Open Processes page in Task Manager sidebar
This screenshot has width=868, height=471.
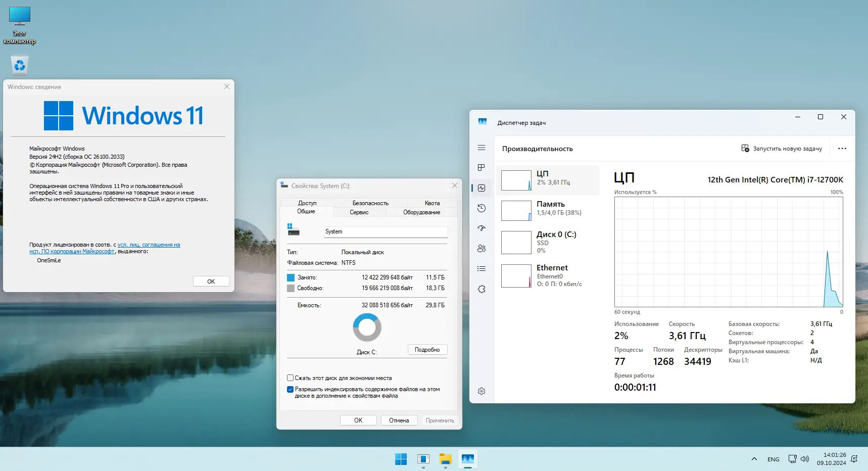tap(481, 168)
